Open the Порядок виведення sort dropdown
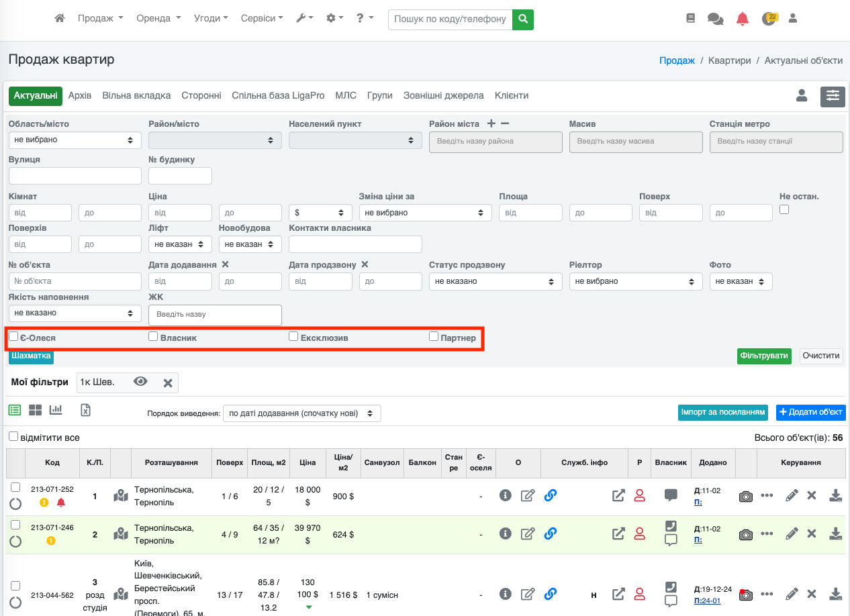Viewport: 850px width, 616px height. (x=301, y=413)
